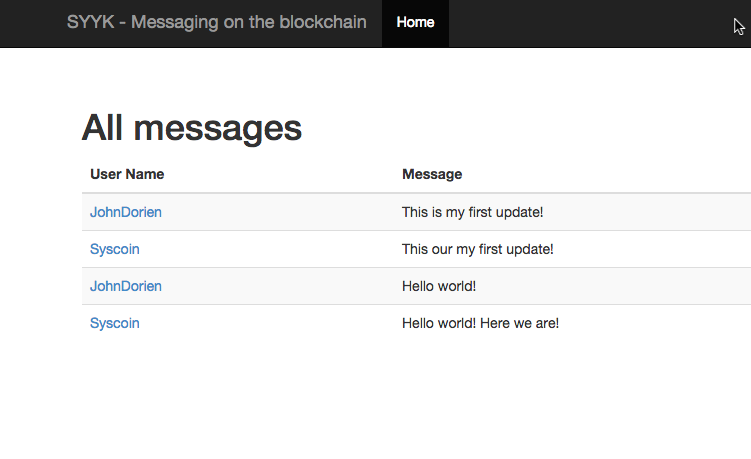
Task: Open JohnDorien link beside 'This is my first update!'
Action: pyautogui.click(x=125, y=212)
